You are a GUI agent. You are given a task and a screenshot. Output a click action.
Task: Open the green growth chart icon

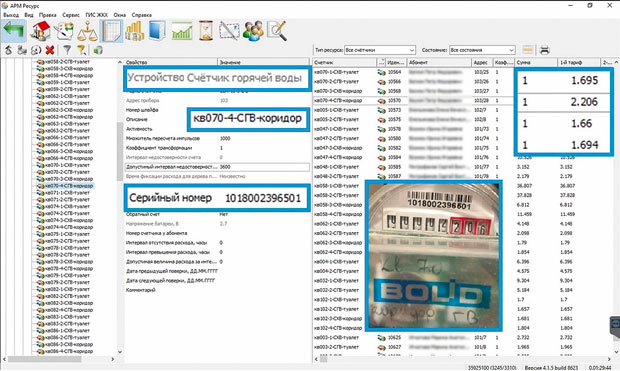[x=182, y=31]
